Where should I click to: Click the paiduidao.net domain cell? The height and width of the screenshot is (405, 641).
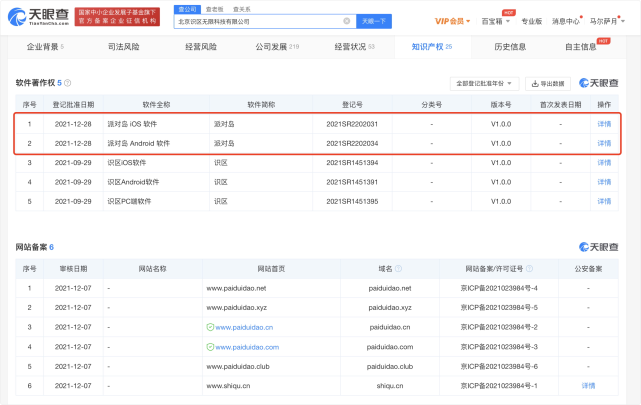click(x=390, y=288)
